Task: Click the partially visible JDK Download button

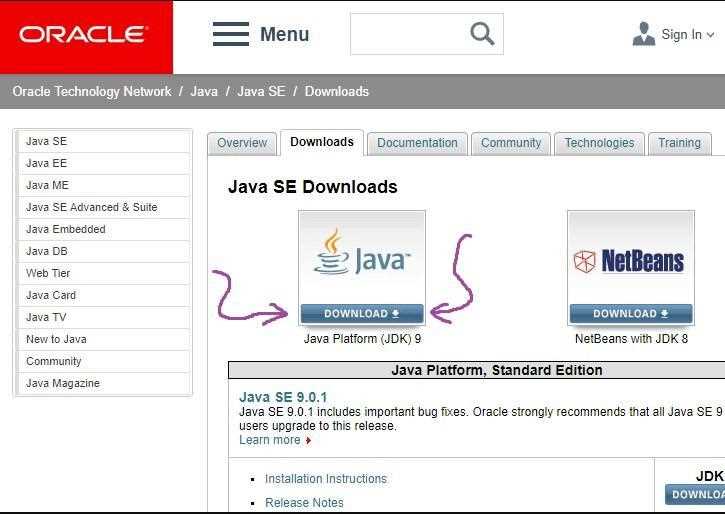Action: click(x=695, y=495)
